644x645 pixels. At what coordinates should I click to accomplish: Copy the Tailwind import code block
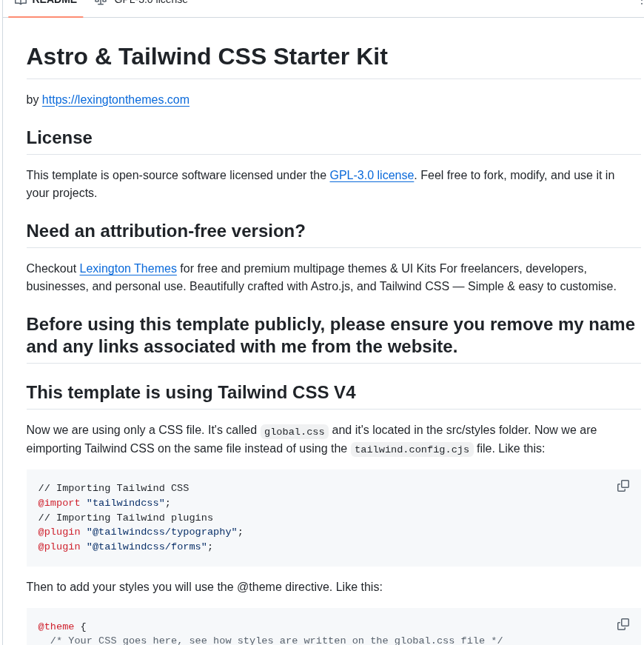[x=623, y=485]
